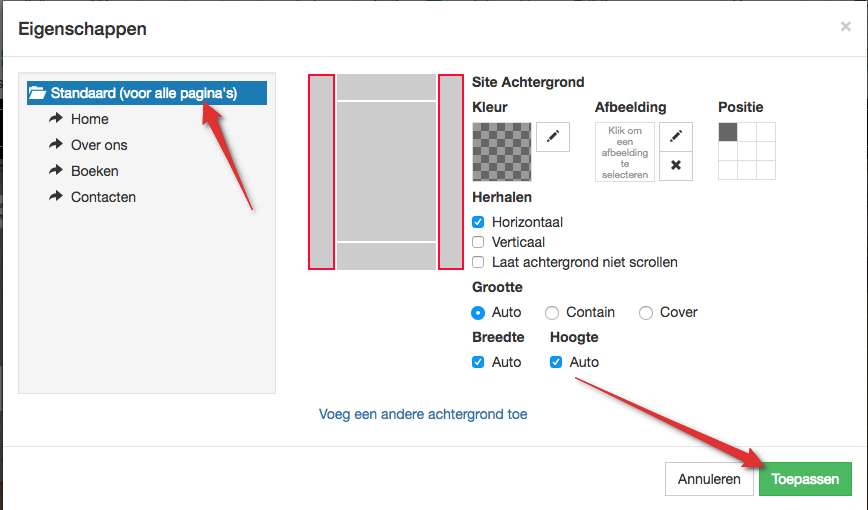The height and width of the screenshot is (510, 868).
Task: Select Standaard (voor alle pagina's) tree item
Action: [x=144, y=93]
